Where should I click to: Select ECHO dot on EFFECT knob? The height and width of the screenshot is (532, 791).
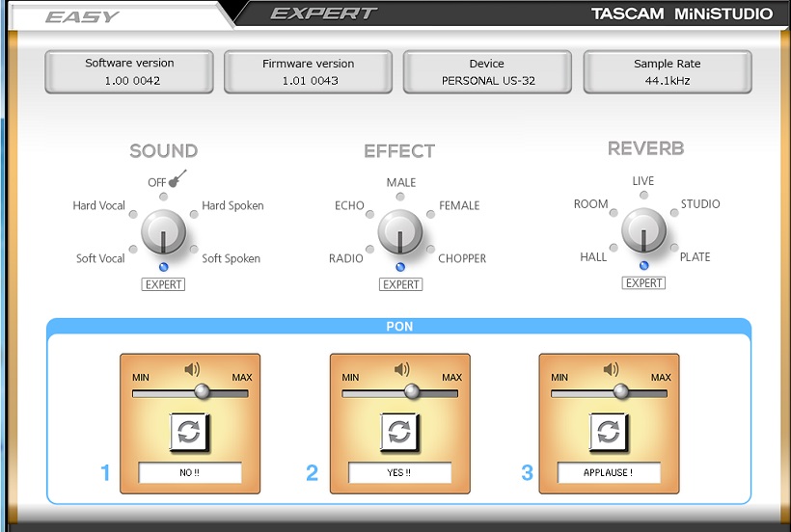369,214
